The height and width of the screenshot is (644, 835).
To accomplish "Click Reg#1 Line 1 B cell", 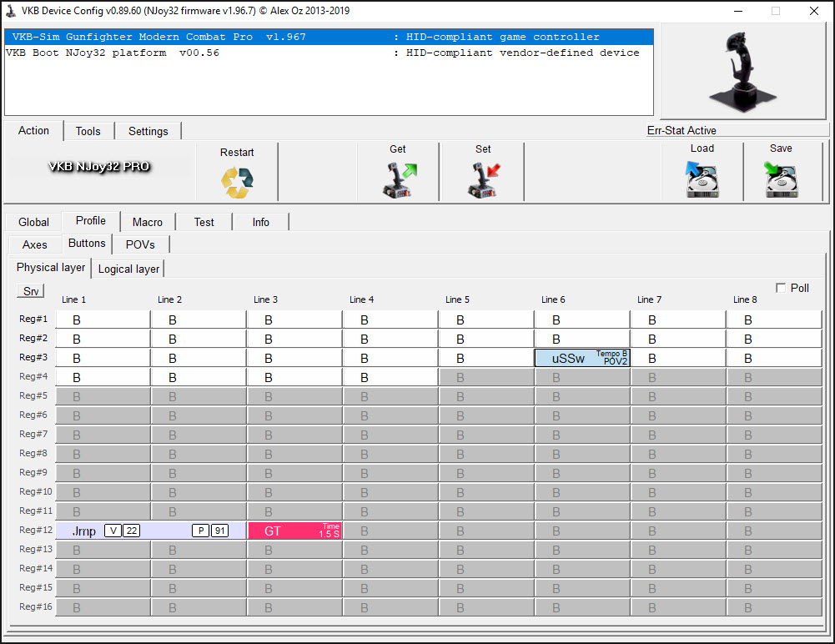I will [103, 319].
